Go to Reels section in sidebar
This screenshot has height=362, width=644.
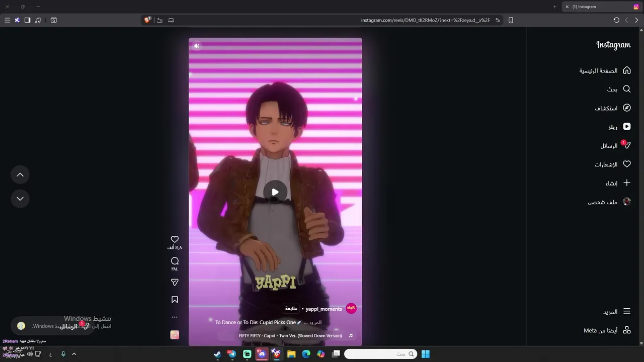pos(619,127)
